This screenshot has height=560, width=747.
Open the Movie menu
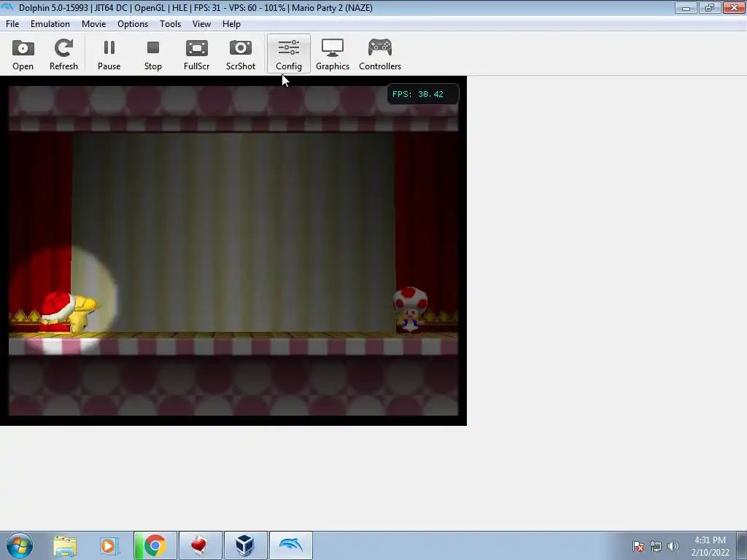click(x=93, y=24)
